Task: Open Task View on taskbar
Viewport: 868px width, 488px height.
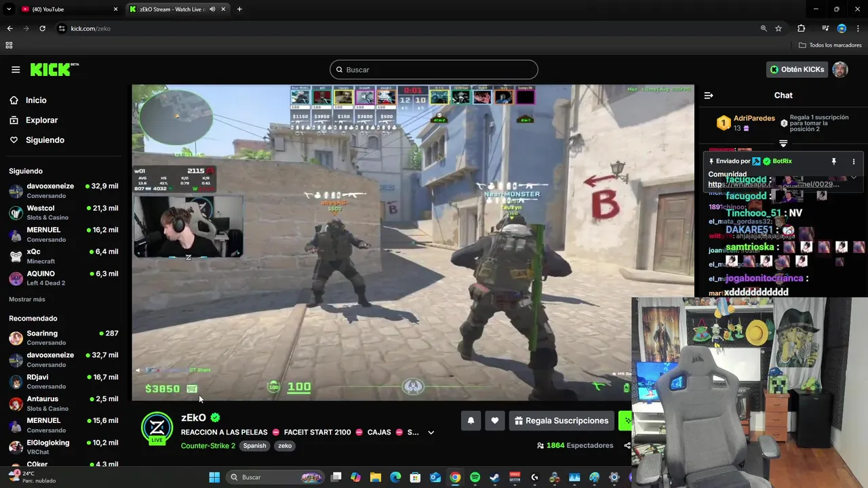Action: click(x=336, y=477)
